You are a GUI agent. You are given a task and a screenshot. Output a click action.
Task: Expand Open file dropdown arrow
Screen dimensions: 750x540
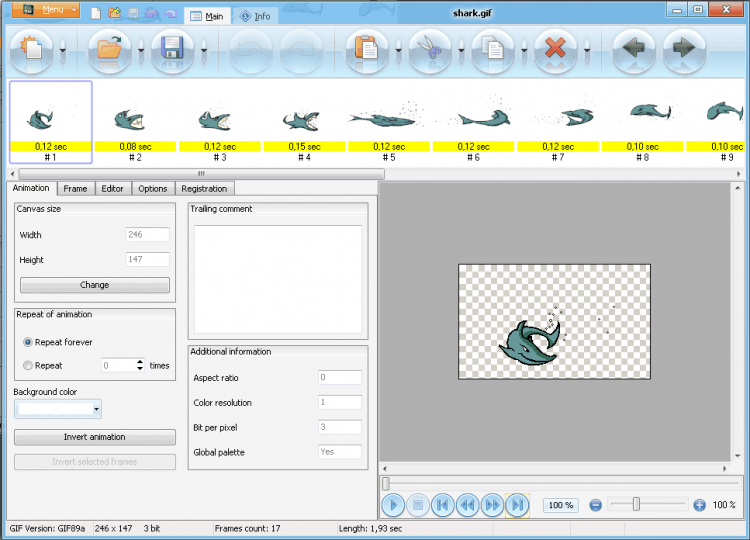pos(141,50)
